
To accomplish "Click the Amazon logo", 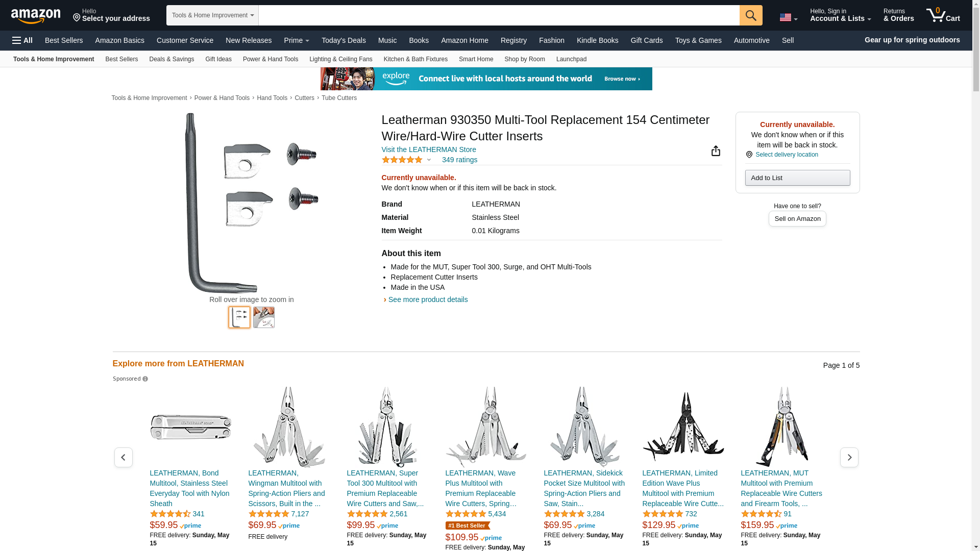I will click(x=36, y=16).
